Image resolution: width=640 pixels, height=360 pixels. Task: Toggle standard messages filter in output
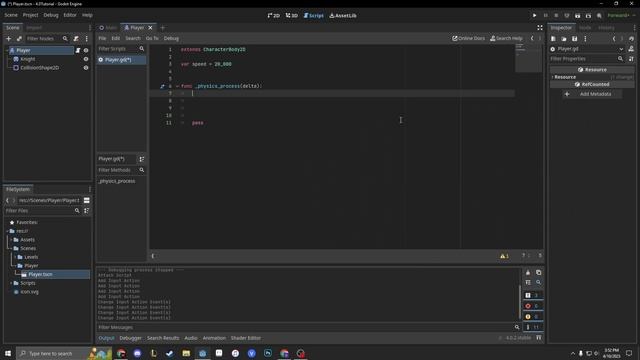click(x=533, y=295)
